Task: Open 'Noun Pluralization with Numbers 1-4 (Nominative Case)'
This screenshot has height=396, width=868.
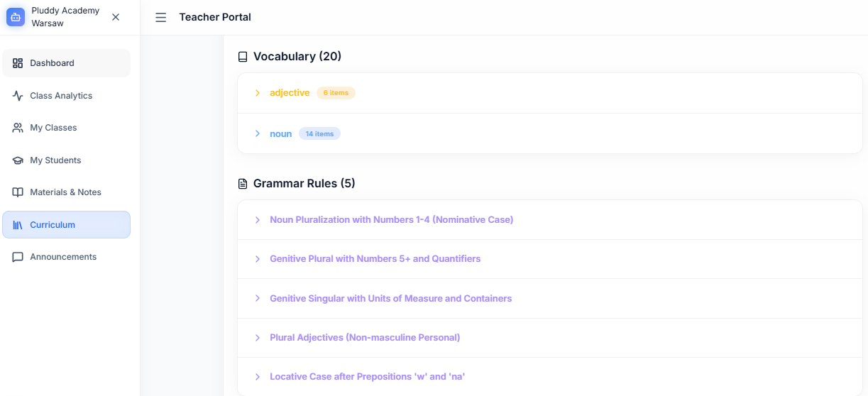Action: click(x=392, y=220)
